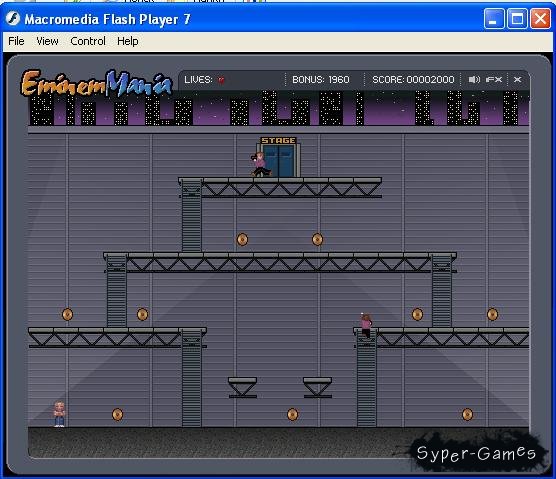The width and height of the screenshot is (556, 479).
Task: Close the Macromedia Flash Player window
Action: 540,18
